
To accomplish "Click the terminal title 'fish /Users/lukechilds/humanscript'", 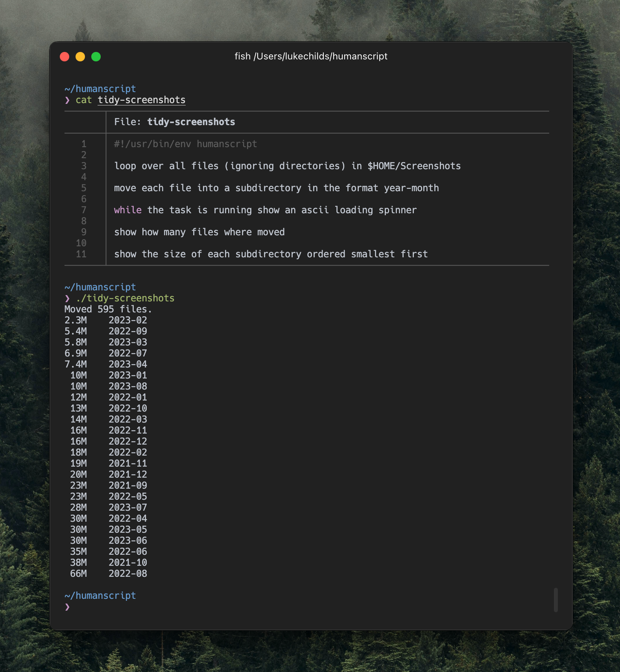I will (x=311, y=56).
